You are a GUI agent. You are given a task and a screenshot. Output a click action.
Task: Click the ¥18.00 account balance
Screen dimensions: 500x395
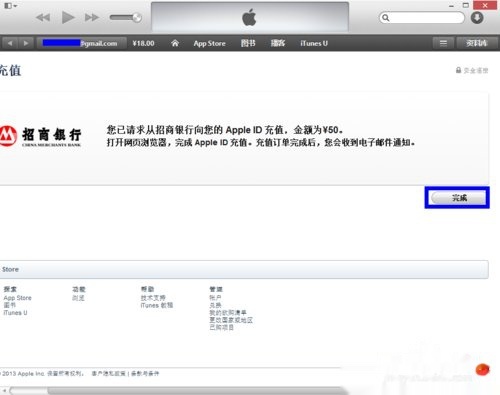(x=143, y=43)
